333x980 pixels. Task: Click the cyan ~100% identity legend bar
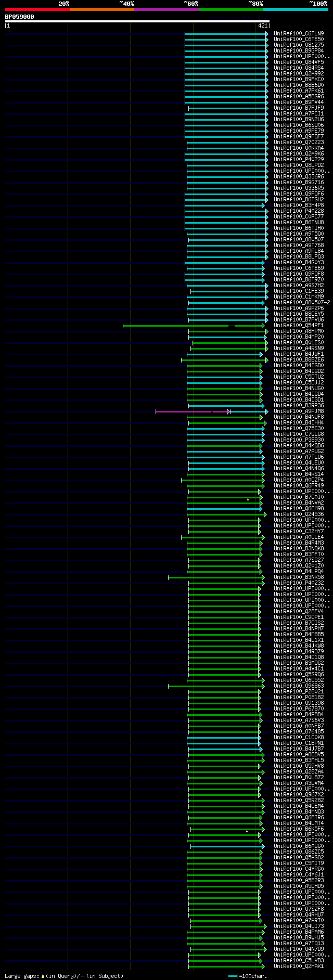pyautogui.click(x=296, y=9)
